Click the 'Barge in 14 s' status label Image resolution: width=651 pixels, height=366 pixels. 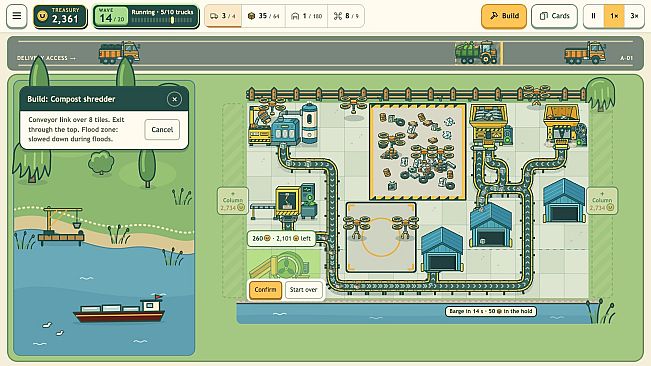click(x=491, y=311)
